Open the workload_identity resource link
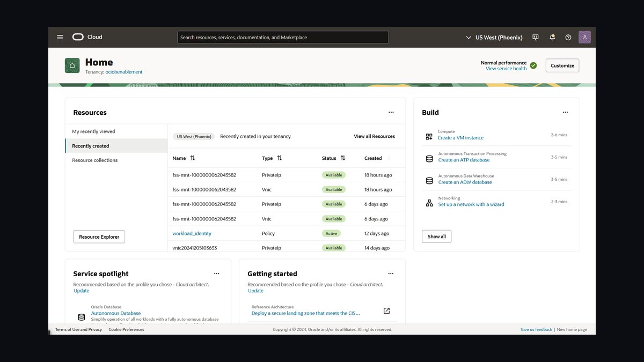644x362 pixels. 192,233
